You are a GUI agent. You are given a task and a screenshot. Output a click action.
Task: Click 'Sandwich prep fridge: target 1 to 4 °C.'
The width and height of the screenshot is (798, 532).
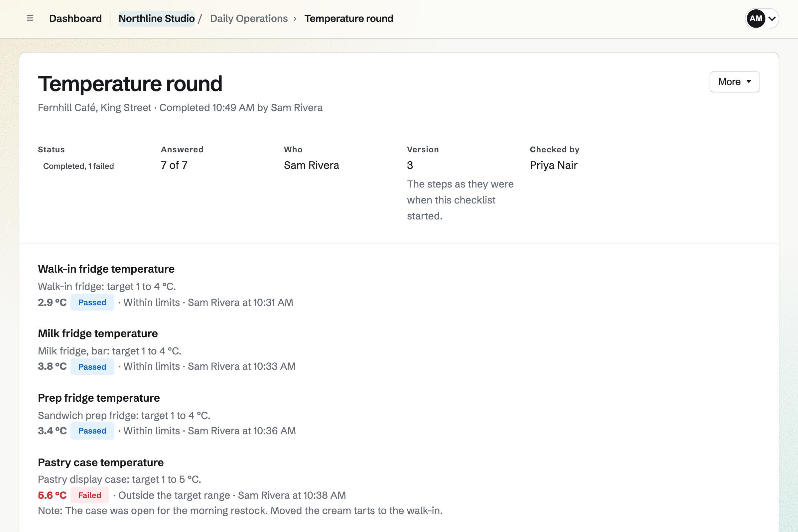(x=124, y=415)
